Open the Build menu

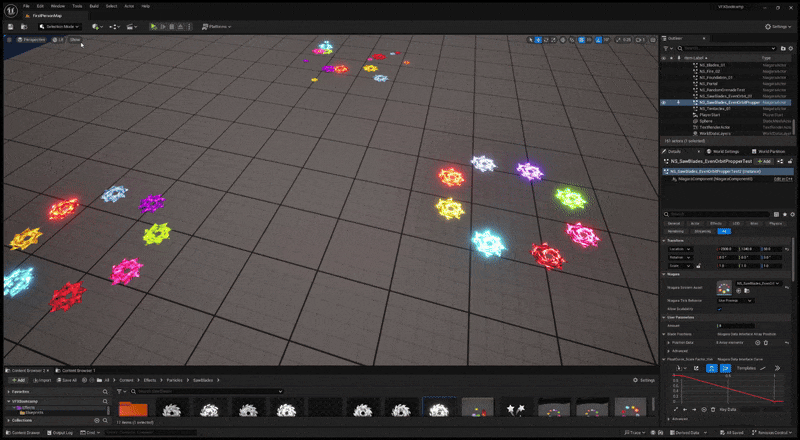click(94, 6)
